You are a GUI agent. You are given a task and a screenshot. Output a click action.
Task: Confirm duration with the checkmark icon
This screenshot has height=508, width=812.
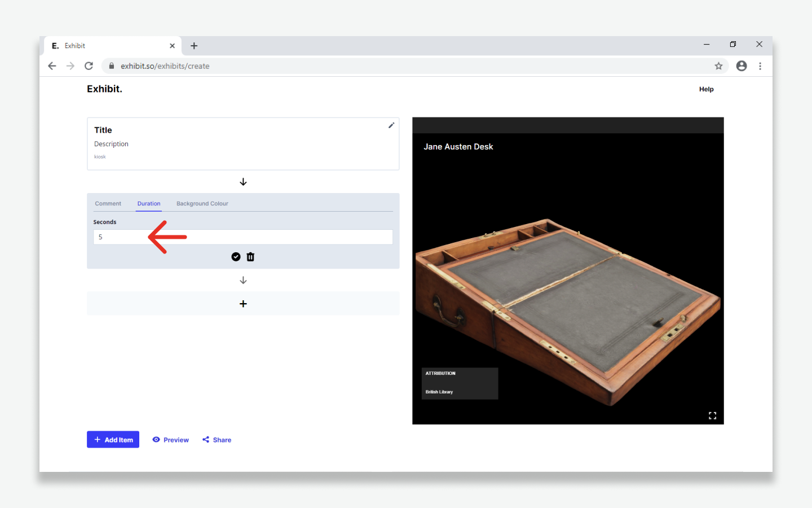236,257
